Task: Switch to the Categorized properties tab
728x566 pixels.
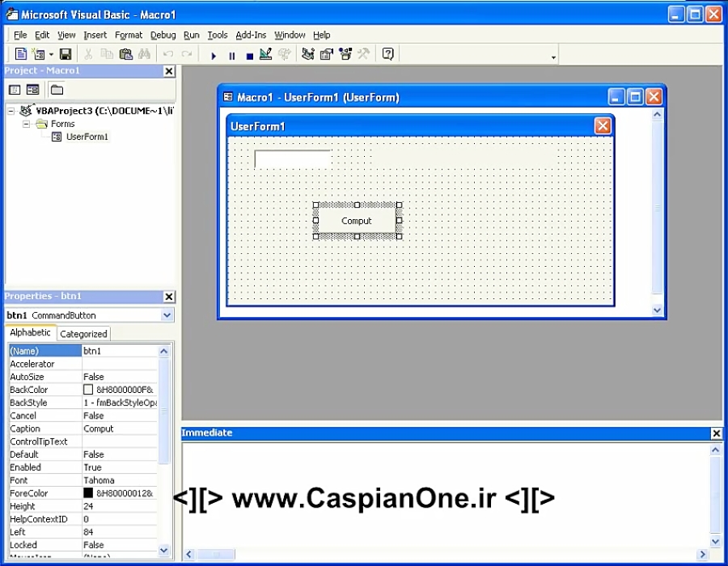Action: point(83,333)
